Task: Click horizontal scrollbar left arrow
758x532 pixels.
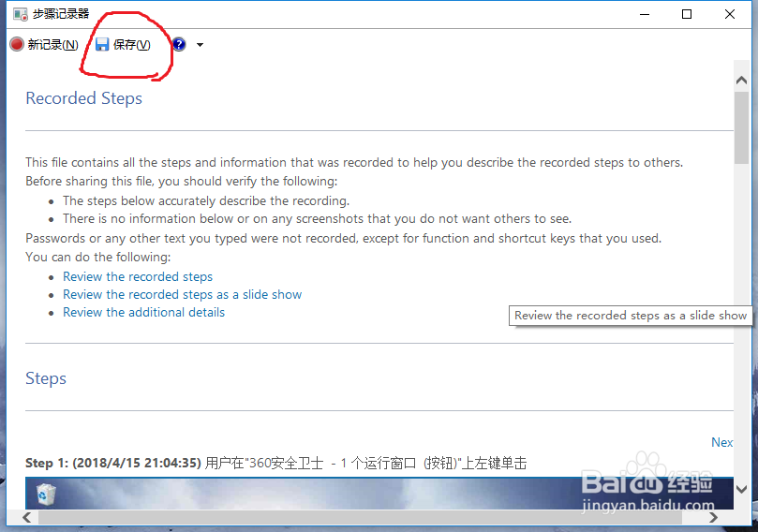Action: [27, 518]
